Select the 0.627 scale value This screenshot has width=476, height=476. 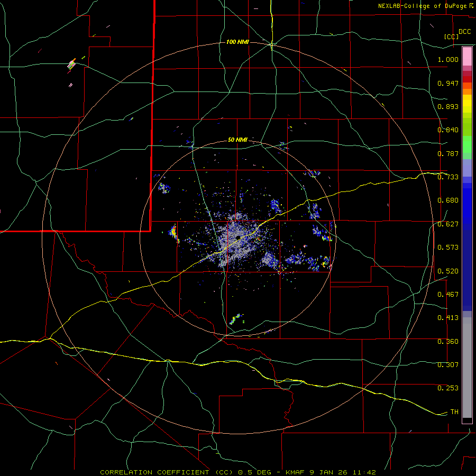pos(448,224)
